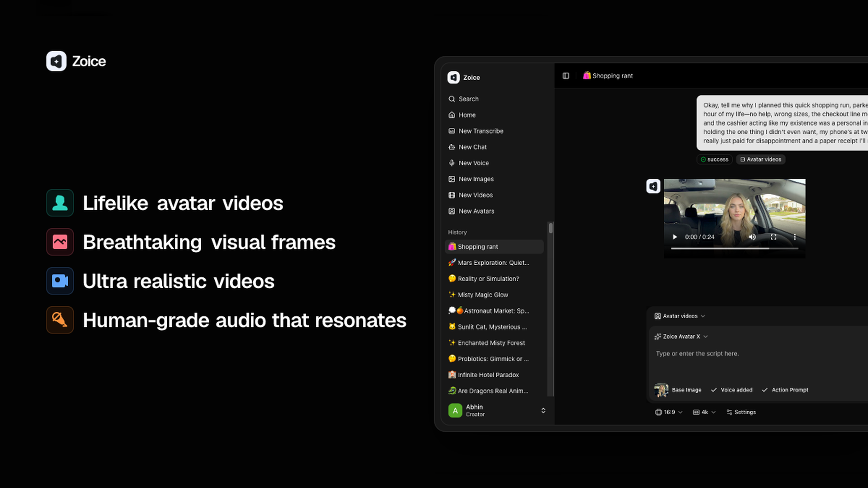Toggle the sidebar panel icon
This screenshot has height=488, width=868.
pyautogui.click(x=566, y=76)
